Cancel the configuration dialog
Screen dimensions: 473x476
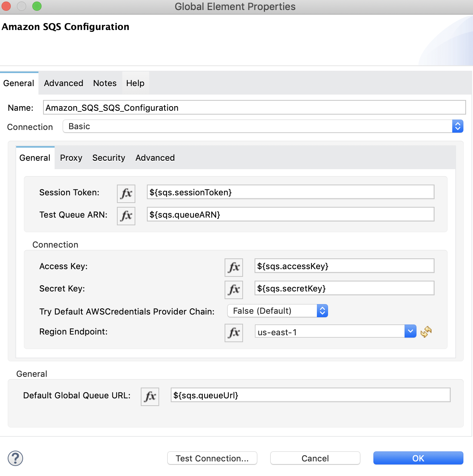315,458
